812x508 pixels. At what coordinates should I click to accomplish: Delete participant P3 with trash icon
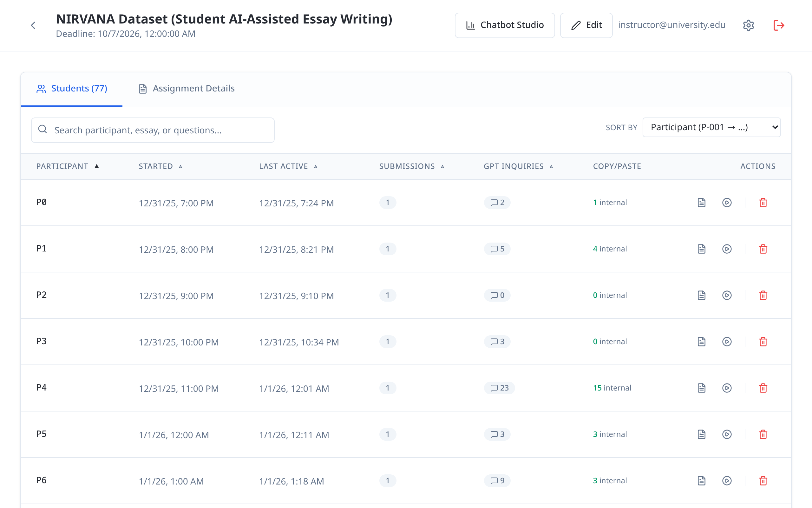click(763, 342)
